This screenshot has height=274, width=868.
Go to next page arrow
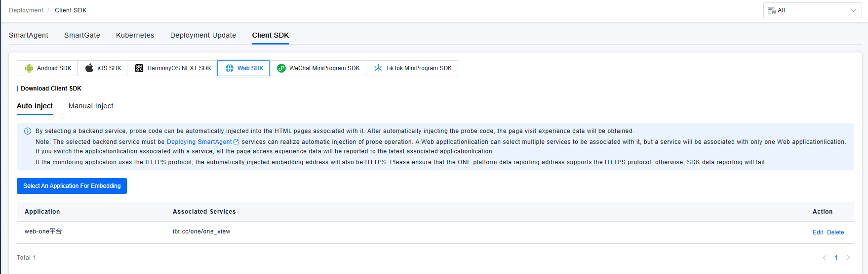848,258
